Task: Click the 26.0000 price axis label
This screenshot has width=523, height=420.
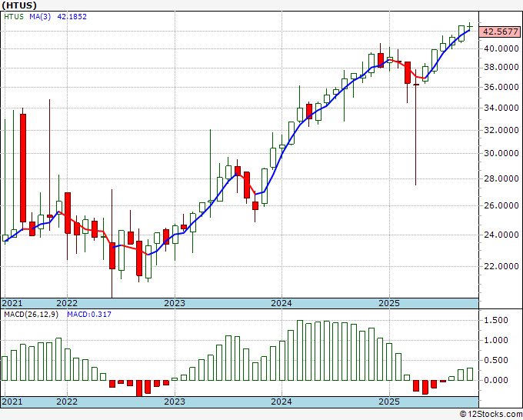Action: (x=501, y=205)
